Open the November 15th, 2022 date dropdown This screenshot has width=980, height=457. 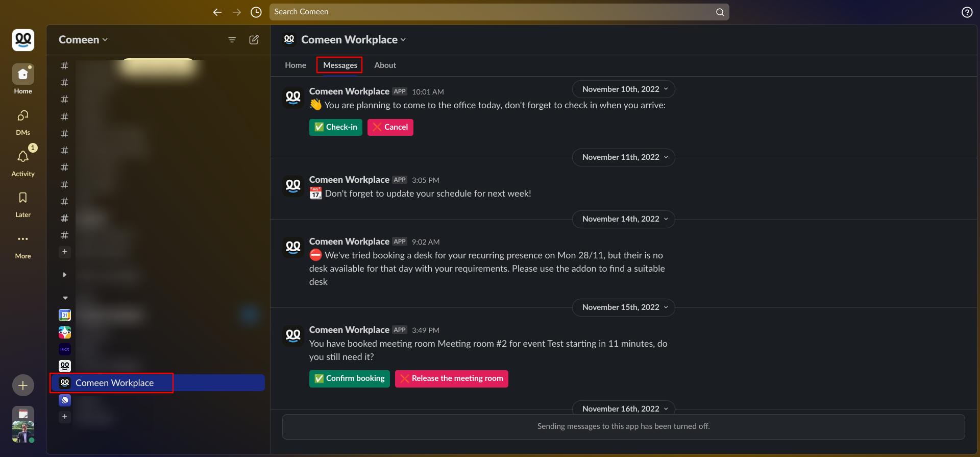coord(624,307)
